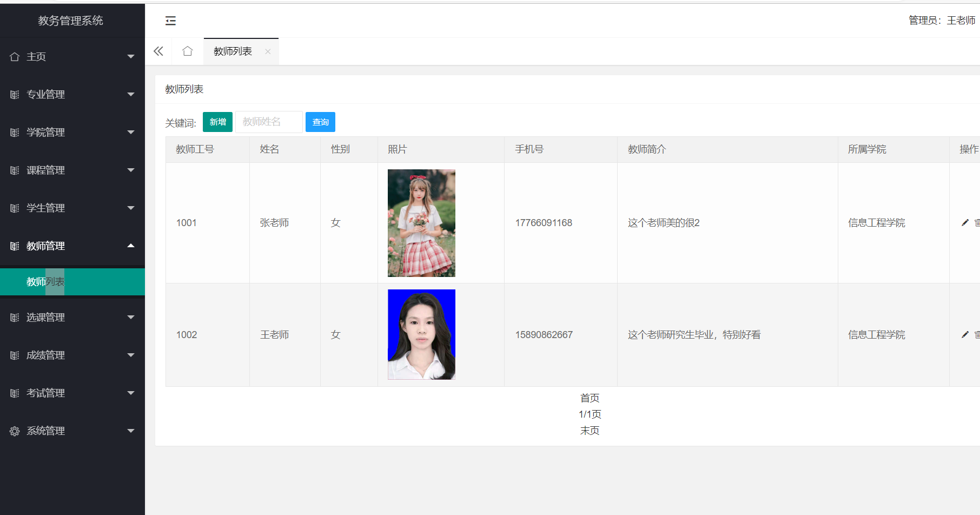Click intro text 这个老师美的很2
Image resolution: width=980 pixels, height=515 pixels.
664,223
